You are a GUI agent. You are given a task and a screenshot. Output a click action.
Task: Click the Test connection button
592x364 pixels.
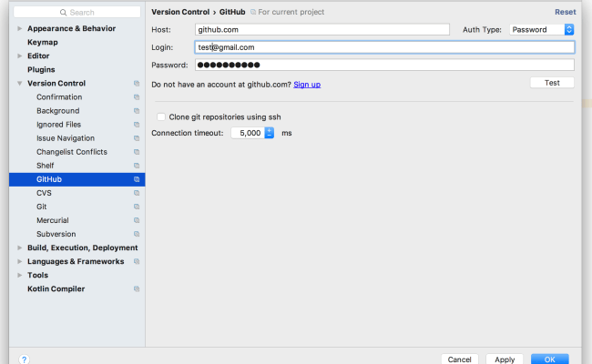coord(552,83)
